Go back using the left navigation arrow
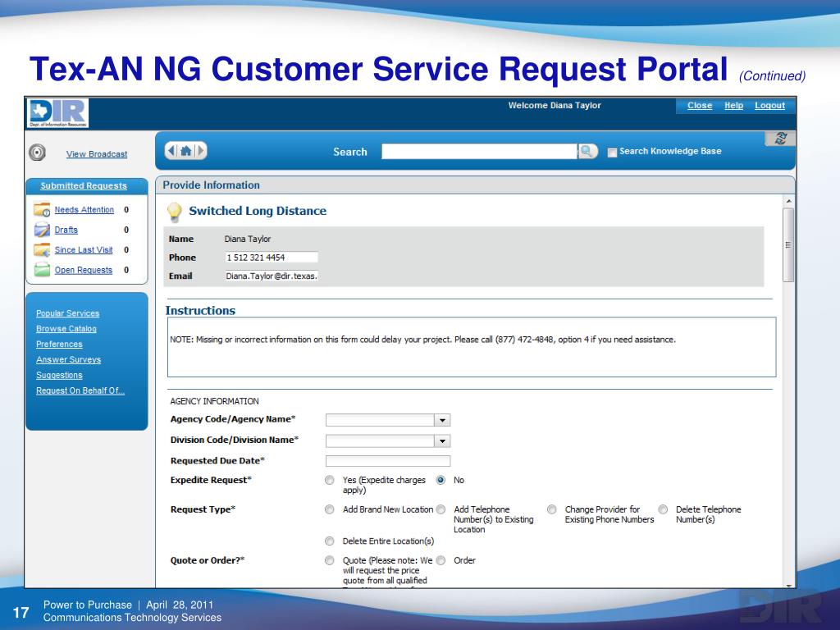The height and width of the screenshot is (630, 840). point(171,151)
